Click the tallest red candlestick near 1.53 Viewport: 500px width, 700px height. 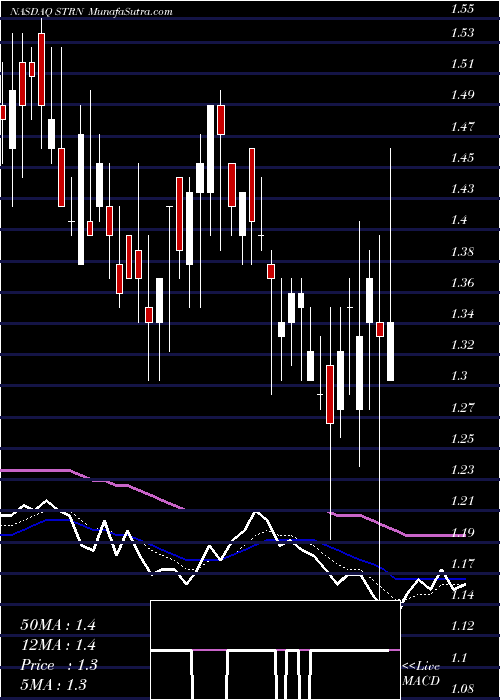42,69
